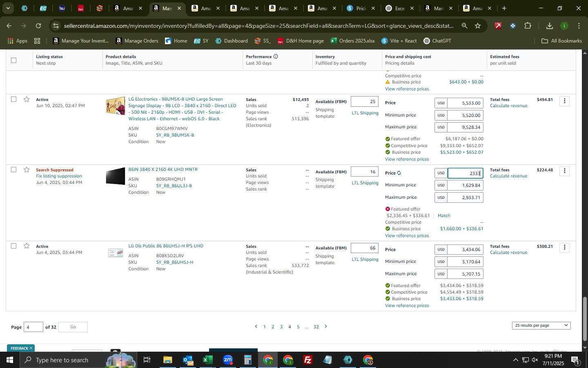Open the tab search dropdown arrow

point(8,8)
